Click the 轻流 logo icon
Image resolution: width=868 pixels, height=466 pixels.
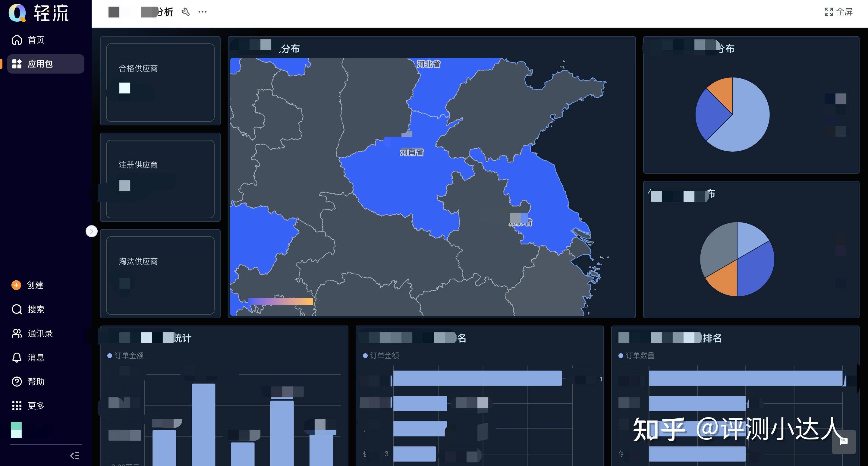point(17,13)
